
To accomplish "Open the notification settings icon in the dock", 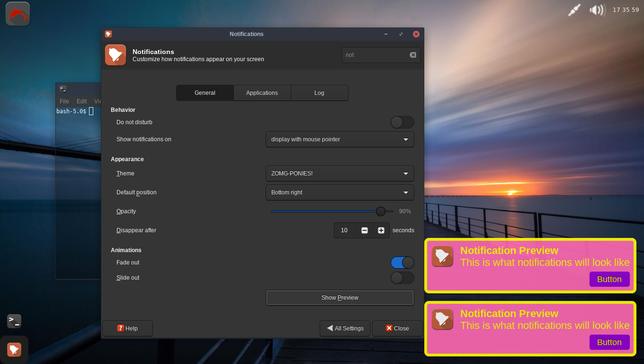I will point(14,349).
